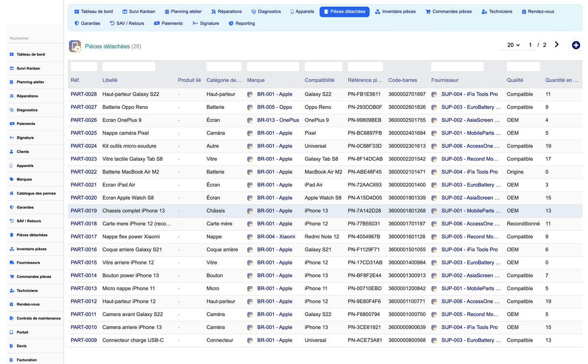Filter by Libellé column input
Screen dimensions: 588x364
tap(129, 67)
